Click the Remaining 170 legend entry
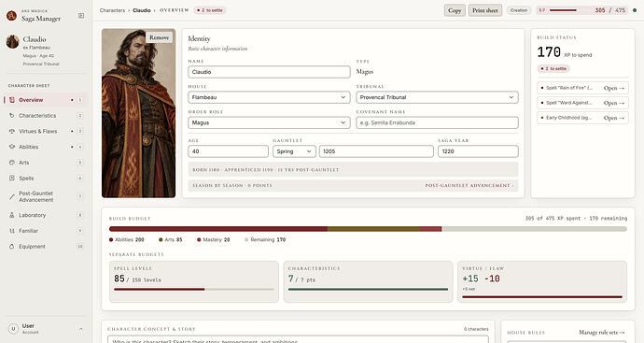The width and height of the screenshot is (644, 343). (x=265, y=240)
